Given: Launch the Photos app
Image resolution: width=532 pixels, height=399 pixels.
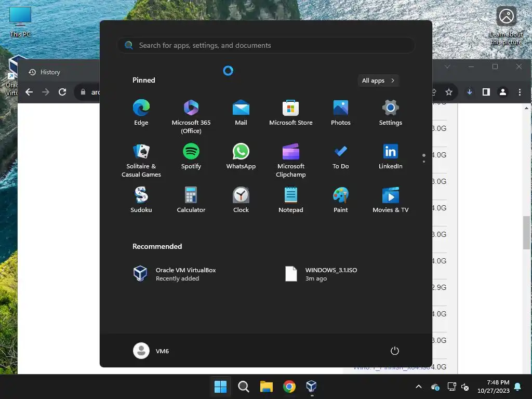Looking at the screenshot, I should click(341, 113).
